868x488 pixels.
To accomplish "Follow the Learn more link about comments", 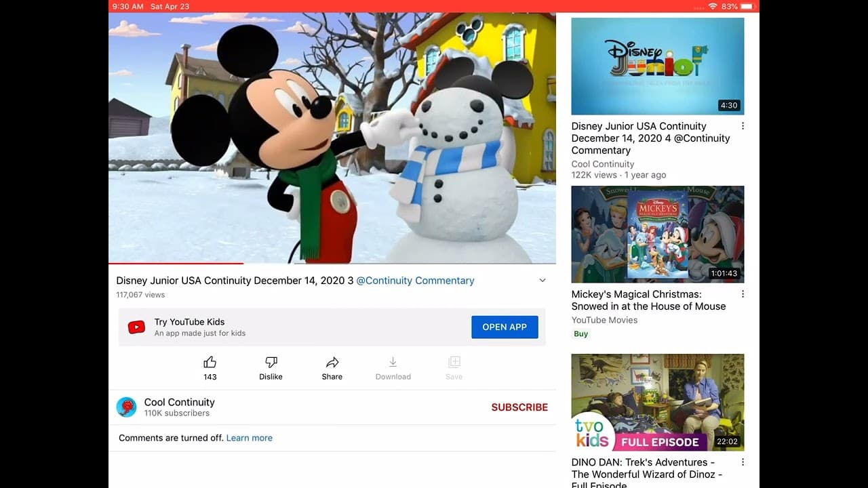I will click(x=250, y=438).
